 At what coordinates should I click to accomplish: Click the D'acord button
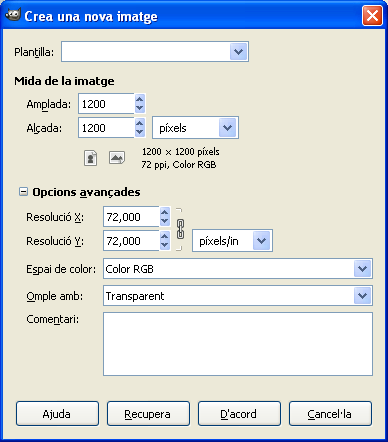pos(239,414)
